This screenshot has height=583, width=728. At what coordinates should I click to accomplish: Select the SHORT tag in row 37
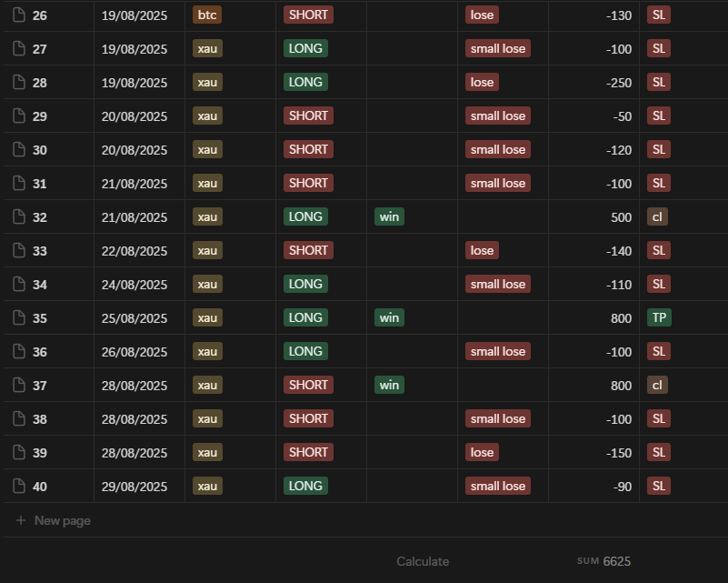308,386
